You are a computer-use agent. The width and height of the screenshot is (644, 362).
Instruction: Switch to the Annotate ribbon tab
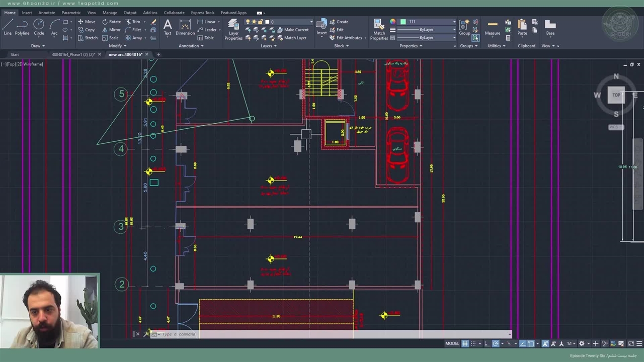coord(47,13)
